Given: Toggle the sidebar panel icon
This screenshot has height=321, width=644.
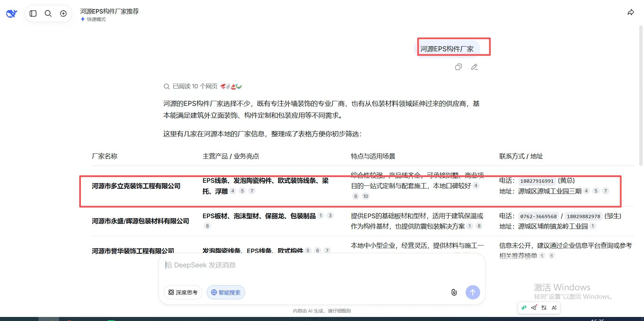Looking at the screenshot, I should pyautogui.click(x=33, y=13).
